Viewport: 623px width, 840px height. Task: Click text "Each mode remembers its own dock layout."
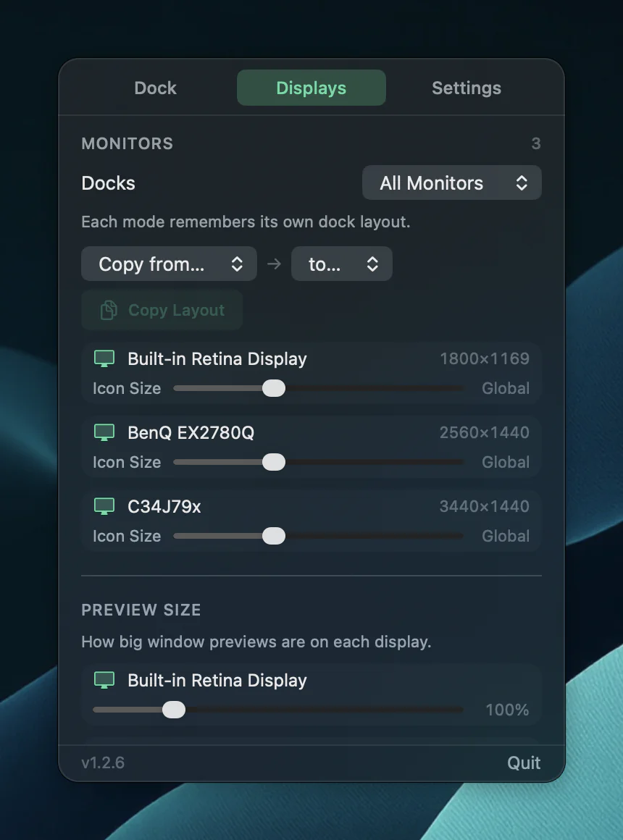point(246,222)
